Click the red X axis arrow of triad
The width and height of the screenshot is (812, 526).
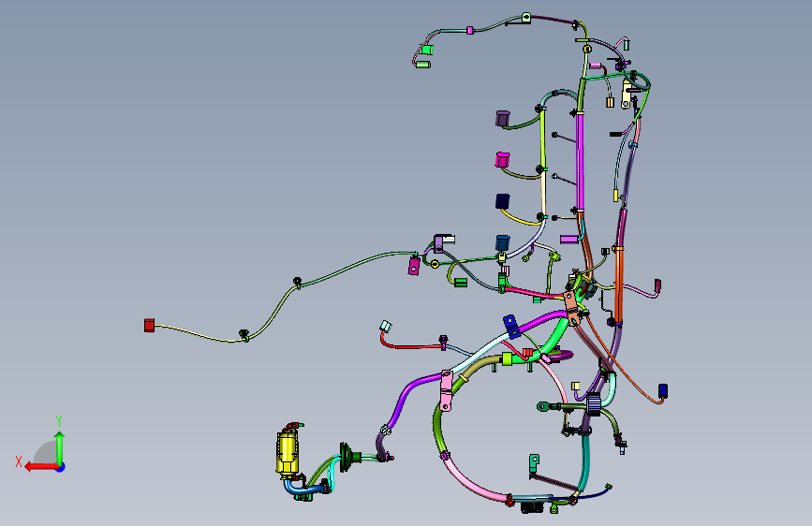(x=40, y=467)
